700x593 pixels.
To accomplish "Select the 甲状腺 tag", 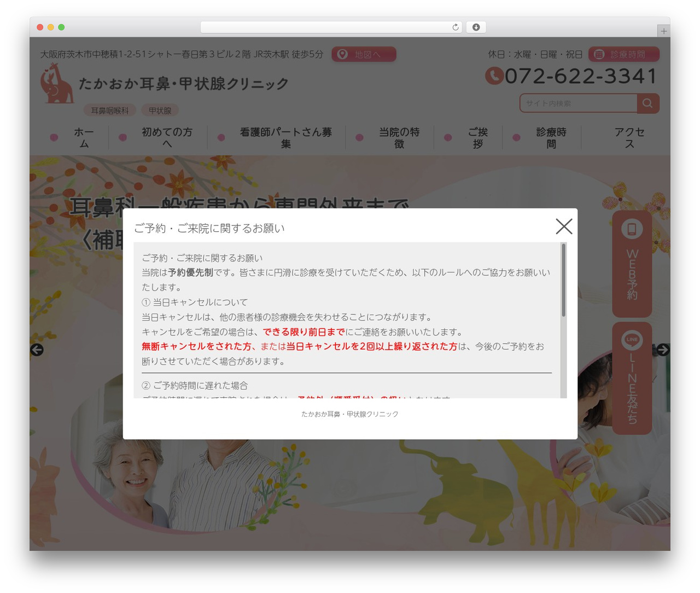I will coord(160,111).
